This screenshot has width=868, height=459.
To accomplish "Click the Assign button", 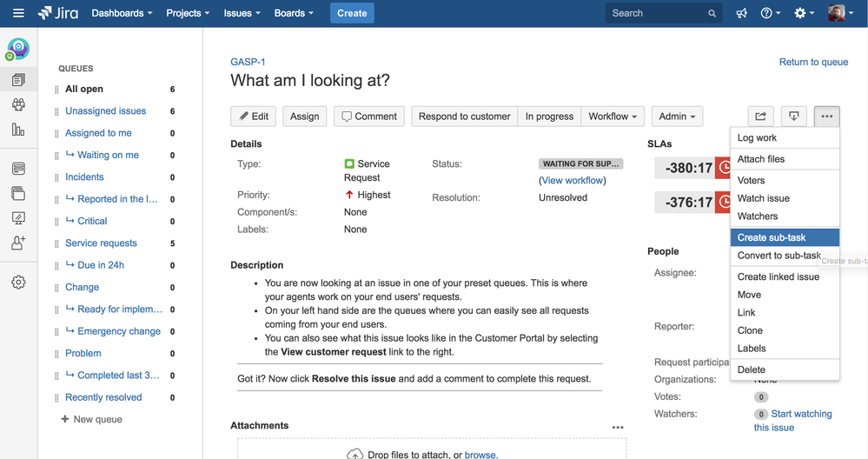I will pos(304,116).
